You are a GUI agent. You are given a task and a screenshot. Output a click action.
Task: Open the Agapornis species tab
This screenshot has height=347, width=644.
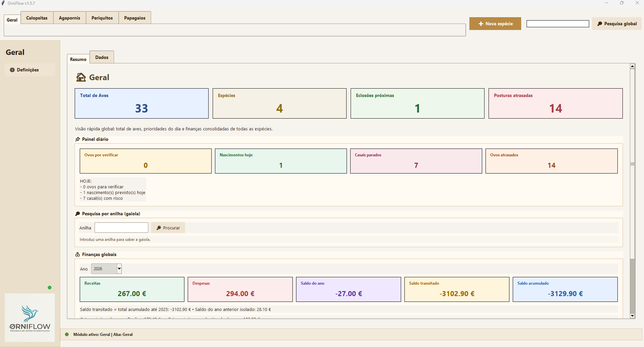click(x=69, y=18)
